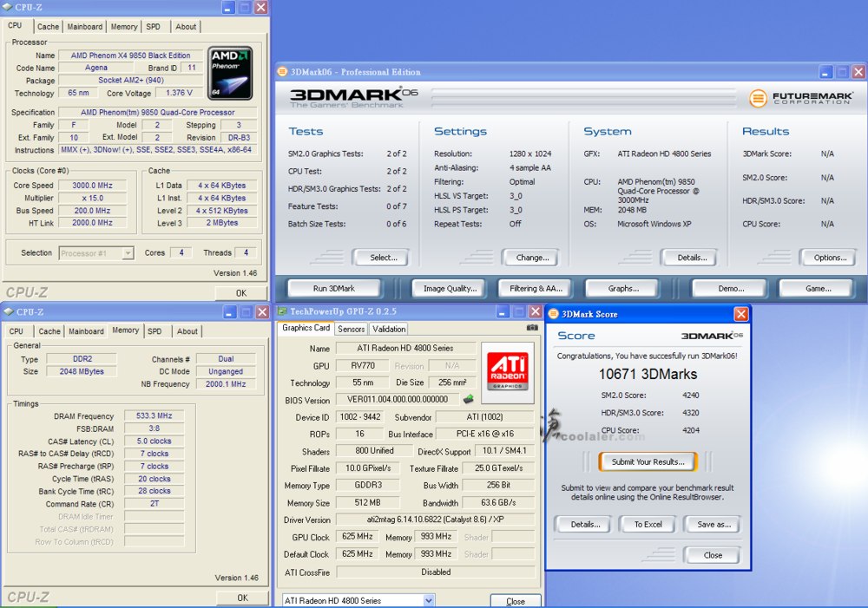Minimize the 3DMark06 window
This screenshot has height=608, width=868.
pos(826,72)
